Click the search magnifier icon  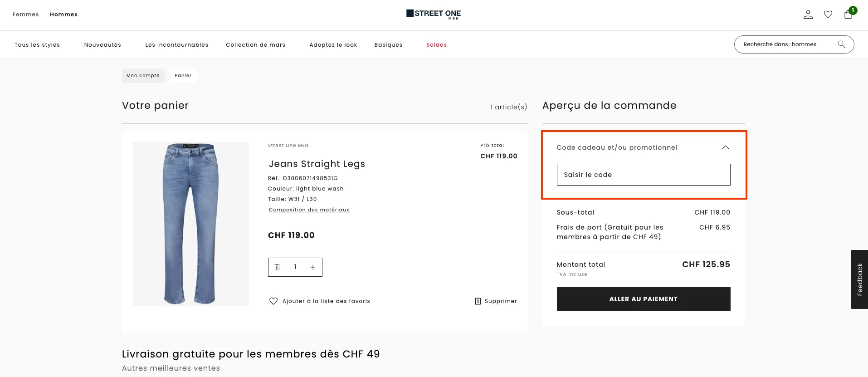[x=841, y=44]
